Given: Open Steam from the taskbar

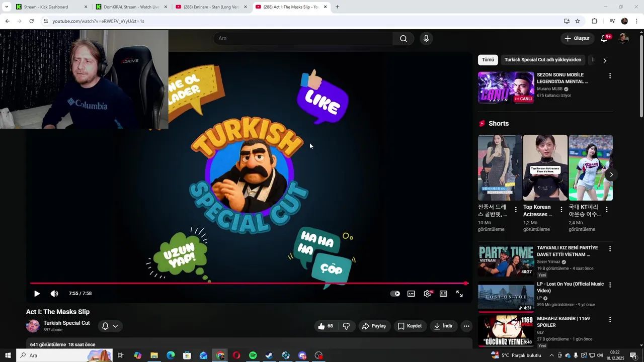Looking at the screenshot, I should click(x=269, y=355).
